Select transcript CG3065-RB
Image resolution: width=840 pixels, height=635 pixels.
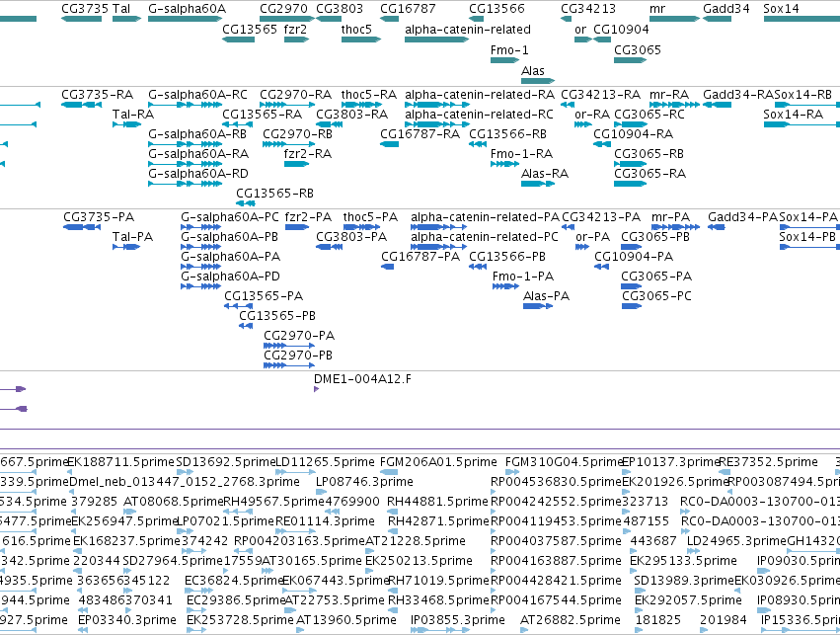pos(649,154)
